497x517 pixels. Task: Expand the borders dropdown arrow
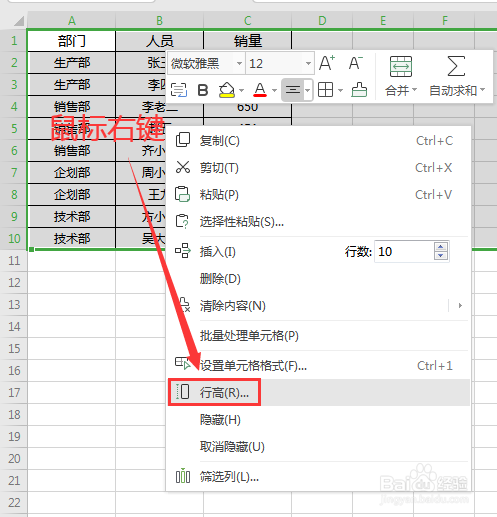340,90
